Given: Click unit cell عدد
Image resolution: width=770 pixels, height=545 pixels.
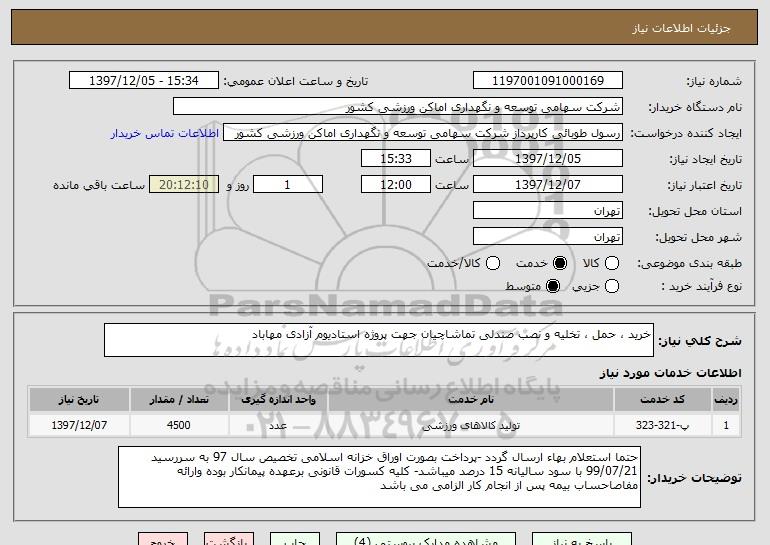Looking at the screenshot, I should click(278, 425).
